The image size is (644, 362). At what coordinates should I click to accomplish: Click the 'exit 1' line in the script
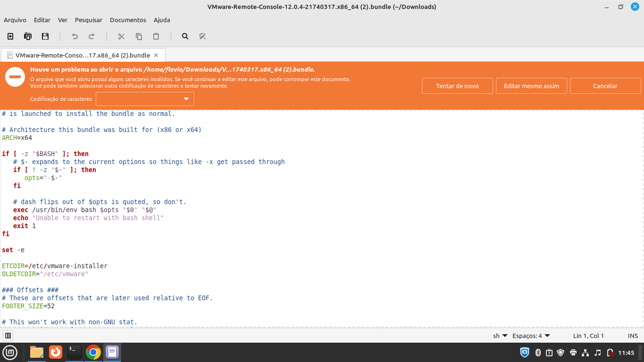(x=25, y=226)
